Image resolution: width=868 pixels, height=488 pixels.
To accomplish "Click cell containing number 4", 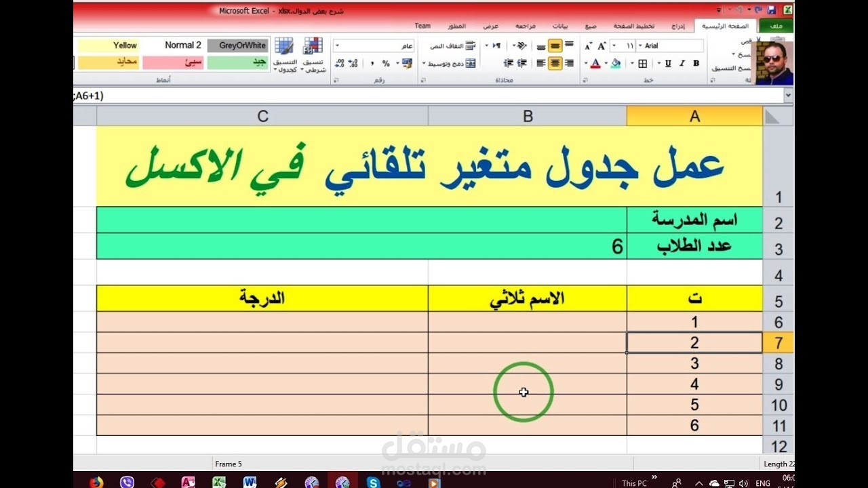I will [694, 384].
